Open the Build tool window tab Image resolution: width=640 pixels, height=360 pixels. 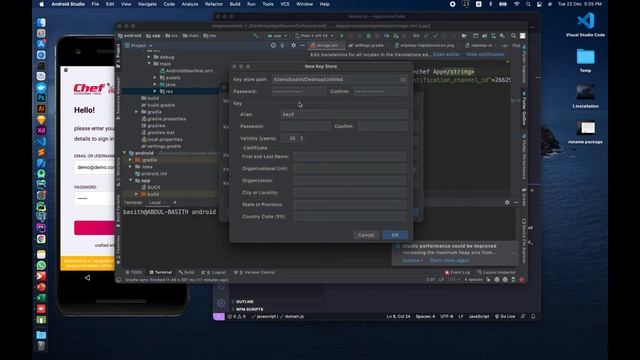pos(187,272)
